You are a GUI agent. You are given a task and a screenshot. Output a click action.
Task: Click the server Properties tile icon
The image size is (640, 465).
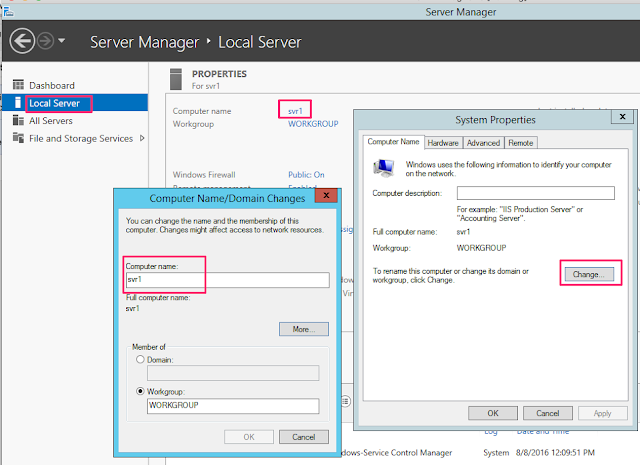pyautogui.click(x=176, y=79)
